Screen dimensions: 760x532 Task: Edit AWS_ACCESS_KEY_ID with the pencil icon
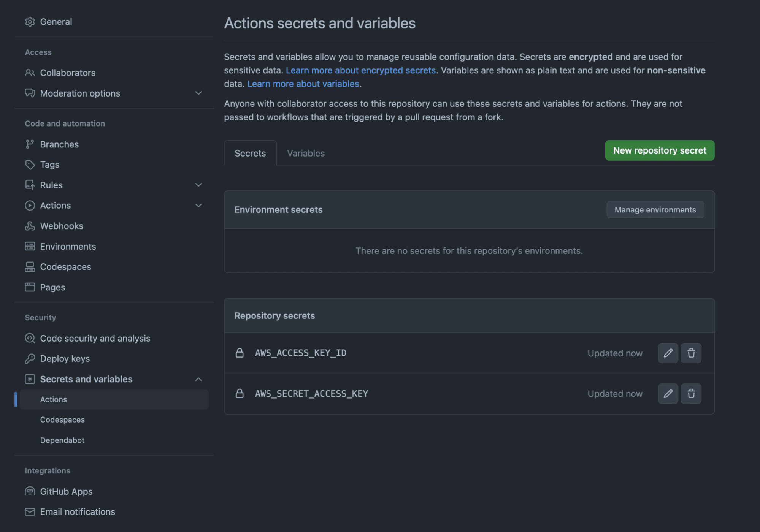[668, 353]
